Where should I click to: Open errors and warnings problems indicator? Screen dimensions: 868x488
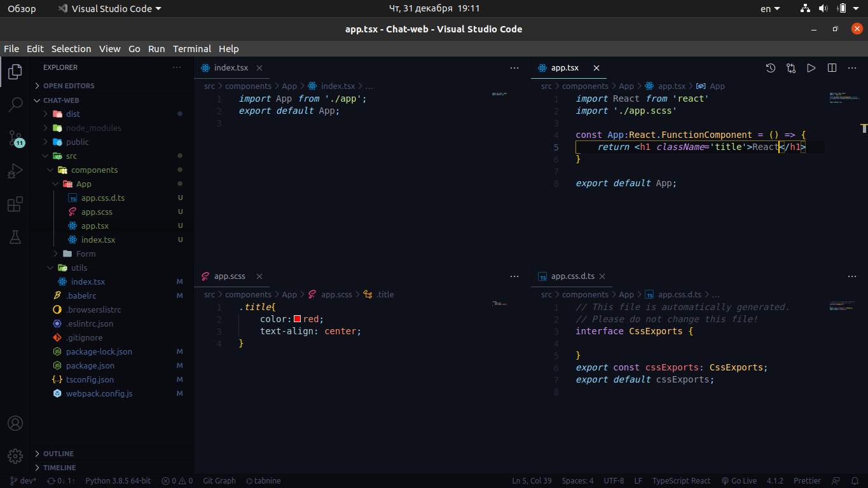(x=177, y=481)
